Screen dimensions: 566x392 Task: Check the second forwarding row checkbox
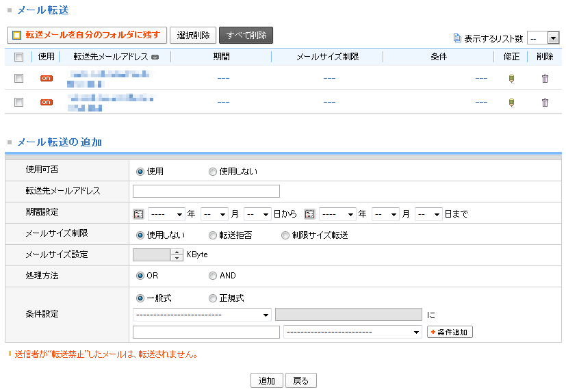(x=18, y=103)
